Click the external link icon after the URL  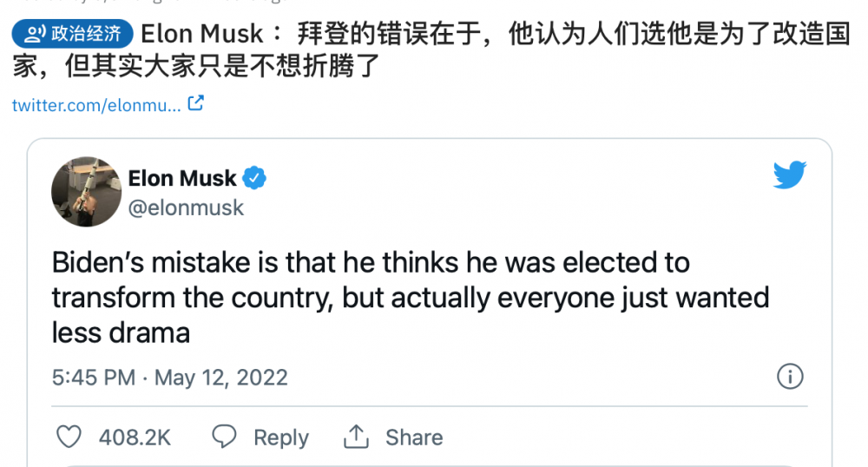[x=196, y=103]
